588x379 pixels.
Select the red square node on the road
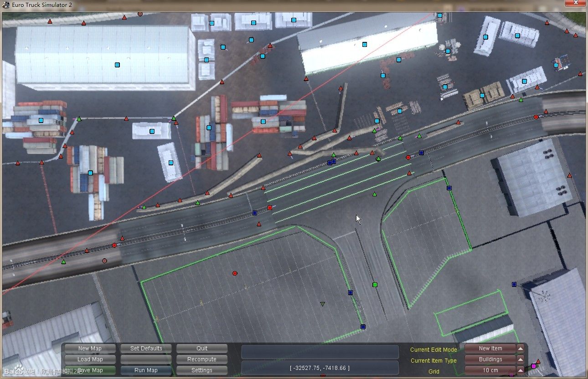pos(270,208)
